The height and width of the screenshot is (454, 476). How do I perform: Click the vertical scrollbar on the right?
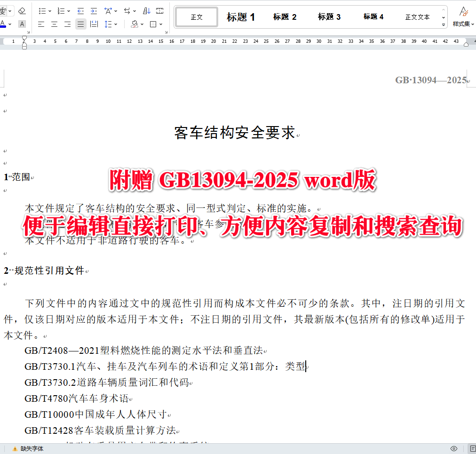(473, 235)
